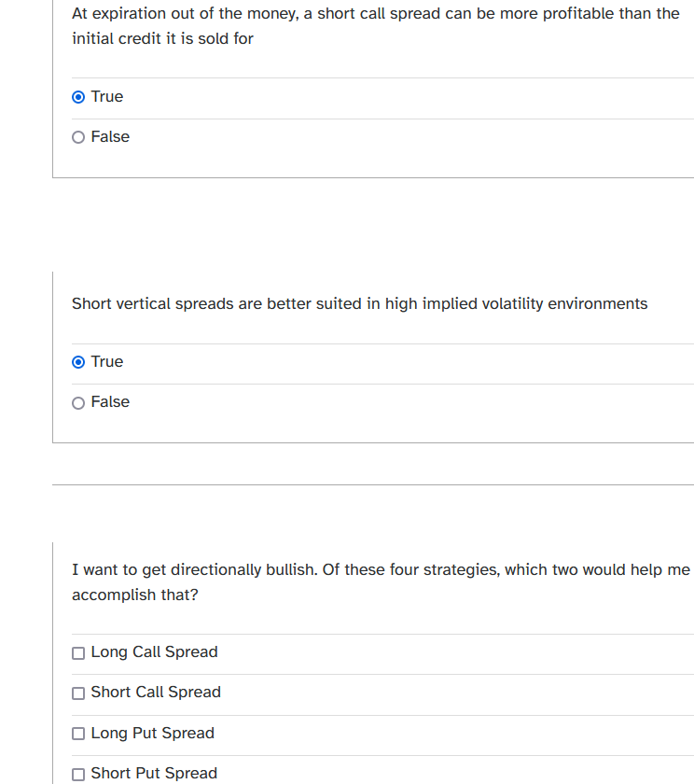This screenshot has height=784, width=694.
Task: Click 'False' label text under the short call spread question
Action: (x=110, y=137)
